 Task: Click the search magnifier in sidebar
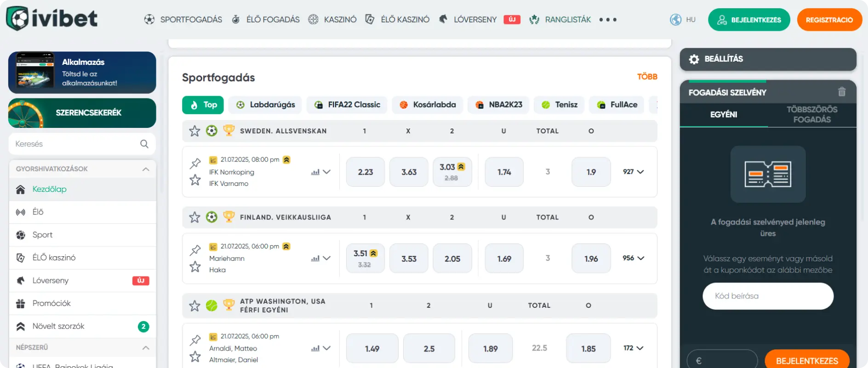144,144
